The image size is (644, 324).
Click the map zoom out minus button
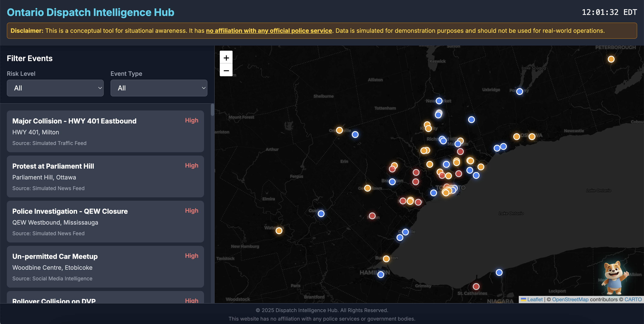coord(226,70)
